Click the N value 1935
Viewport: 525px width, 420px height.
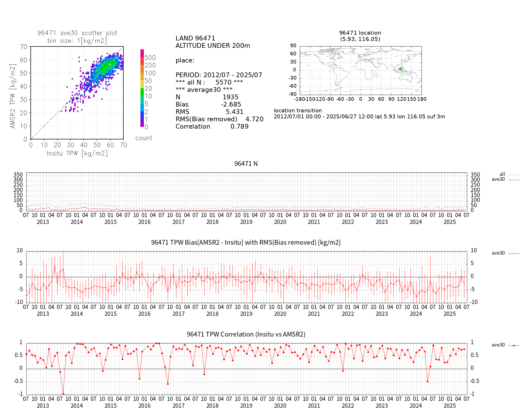point(230,97)
